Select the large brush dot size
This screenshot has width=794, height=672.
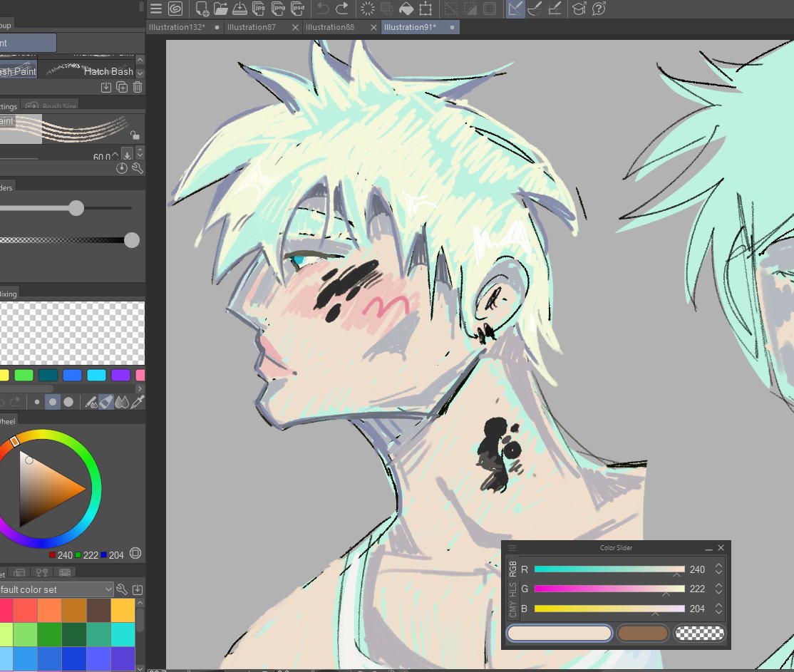pyautogui.click(x=68, y=402)
